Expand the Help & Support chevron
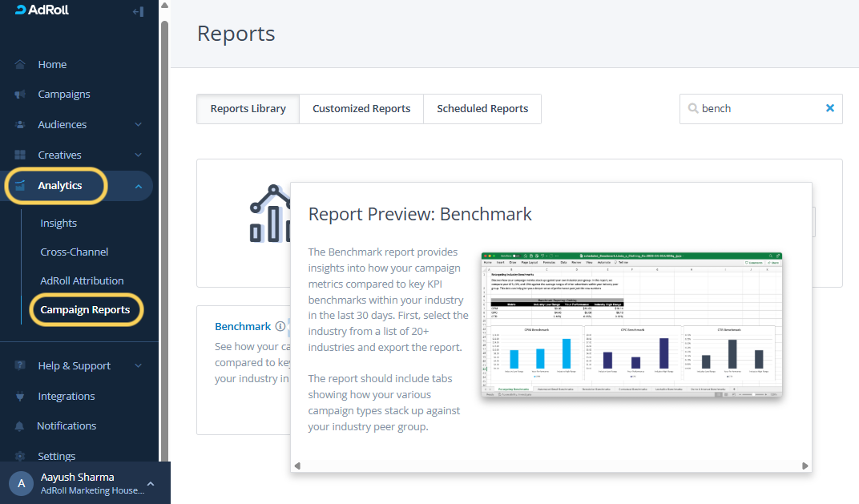Image resolution: width=859 pixels, height=504 pixels. coord(138,366)
